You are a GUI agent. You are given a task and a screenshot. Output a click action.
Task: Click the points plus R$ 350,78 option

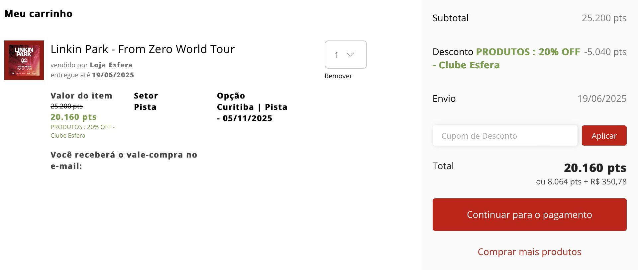[581, 182]
